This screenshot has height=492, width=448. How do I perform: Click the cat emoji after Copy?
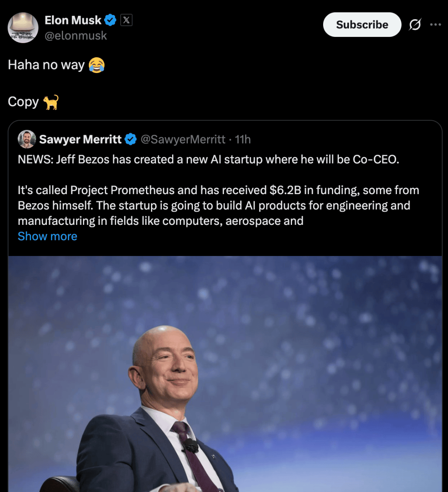[51, 102]
